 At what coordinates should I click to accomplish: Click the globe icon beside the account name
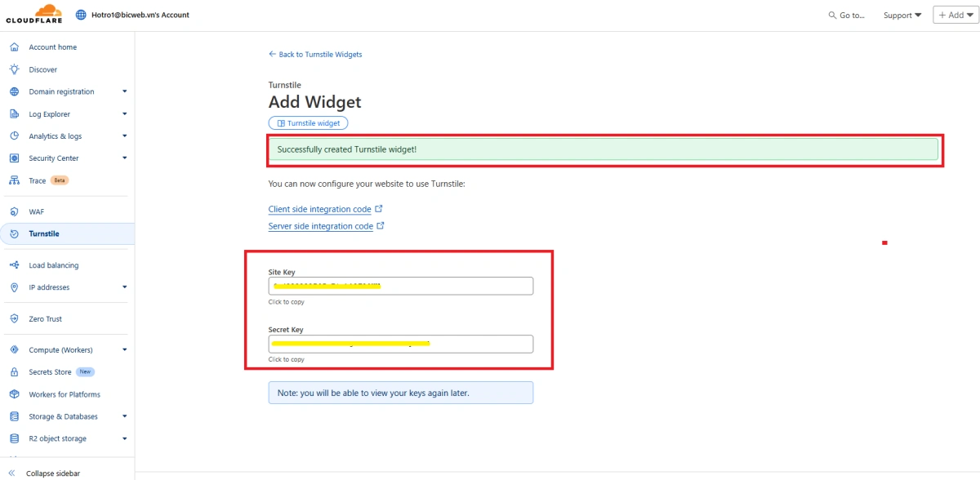point(81,15)
